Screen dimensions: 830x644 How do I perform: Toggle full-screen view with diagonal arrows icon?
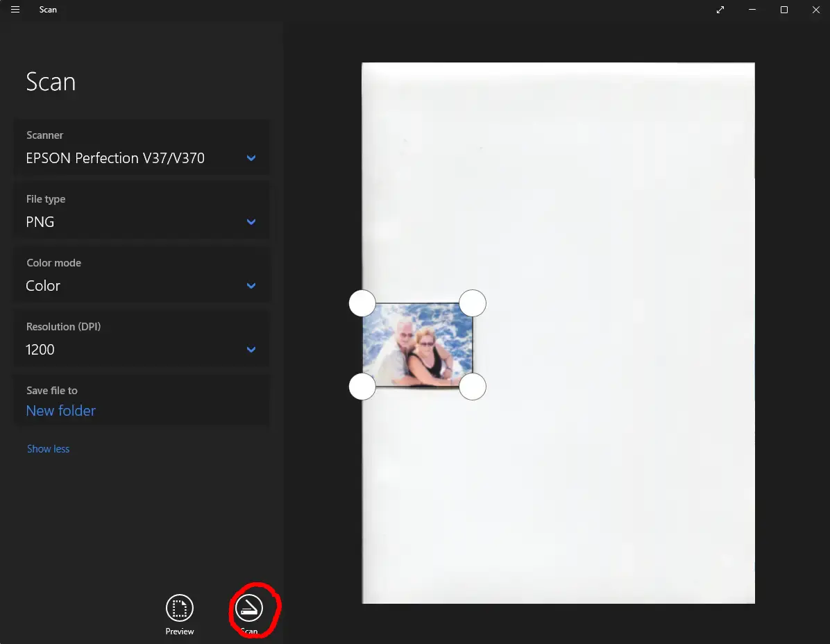720,10
